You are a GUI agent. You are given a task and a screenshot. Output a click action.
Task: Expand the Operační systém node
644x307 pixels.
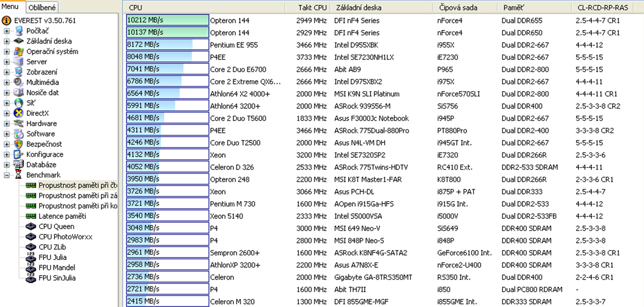pos(7,52)
